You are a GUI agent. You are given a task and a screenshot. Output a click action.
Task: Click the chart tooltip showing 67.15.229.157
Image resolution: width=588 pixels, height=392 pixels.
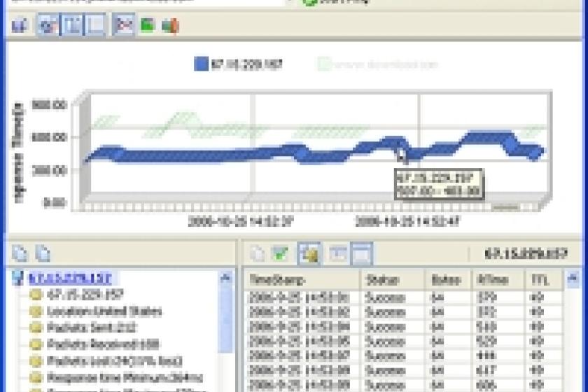[x=439, y=184]
